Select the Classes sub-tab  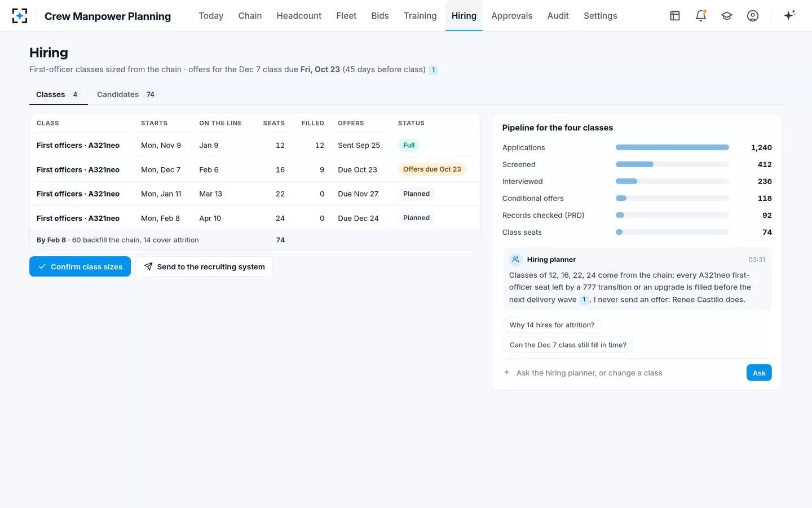coord(58,94)
